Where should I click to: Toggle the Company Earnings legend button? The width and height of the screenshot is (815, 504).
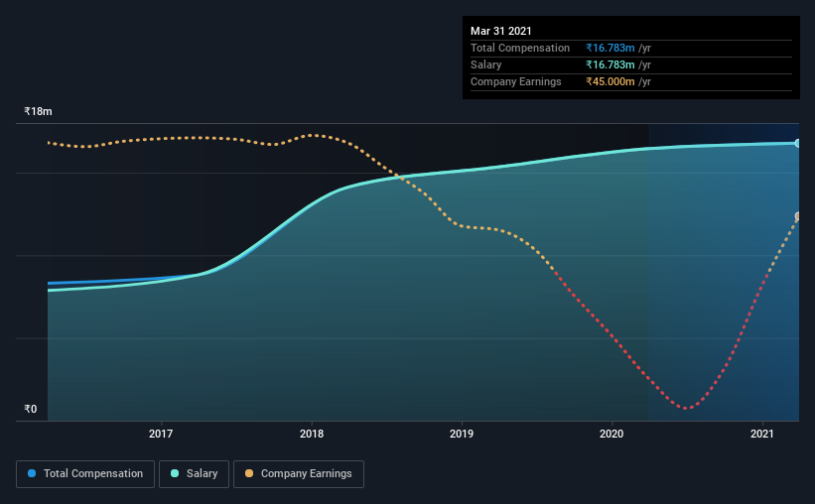point(299,474)
